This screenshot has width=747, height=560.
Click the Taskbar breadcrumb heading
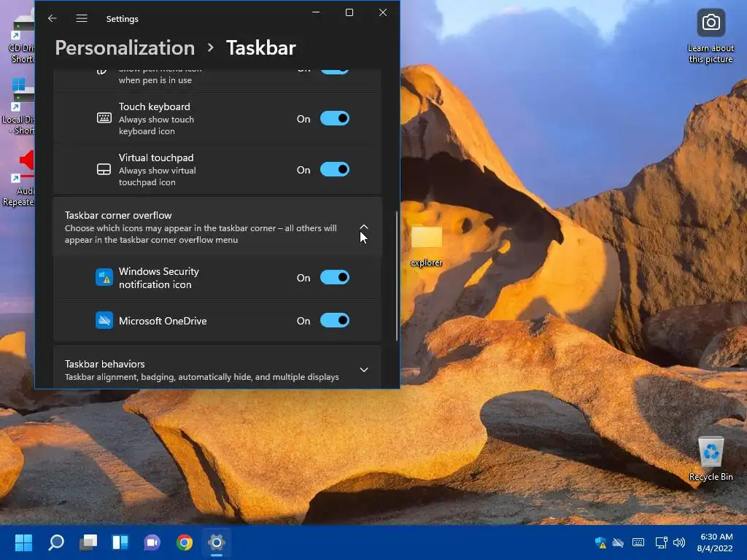(260, 47)
